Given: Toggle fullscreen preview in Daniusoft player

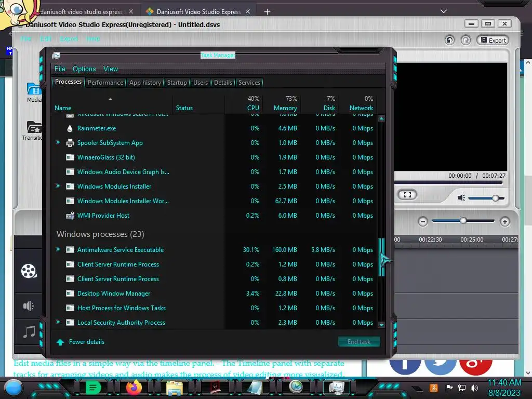Looking at the screenshot, I should [407, 195].
